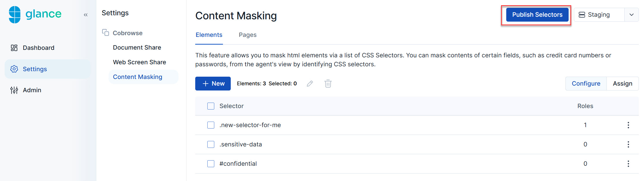
Task: Check the .sensitive-data checkbox
Action: coord(211,144)
